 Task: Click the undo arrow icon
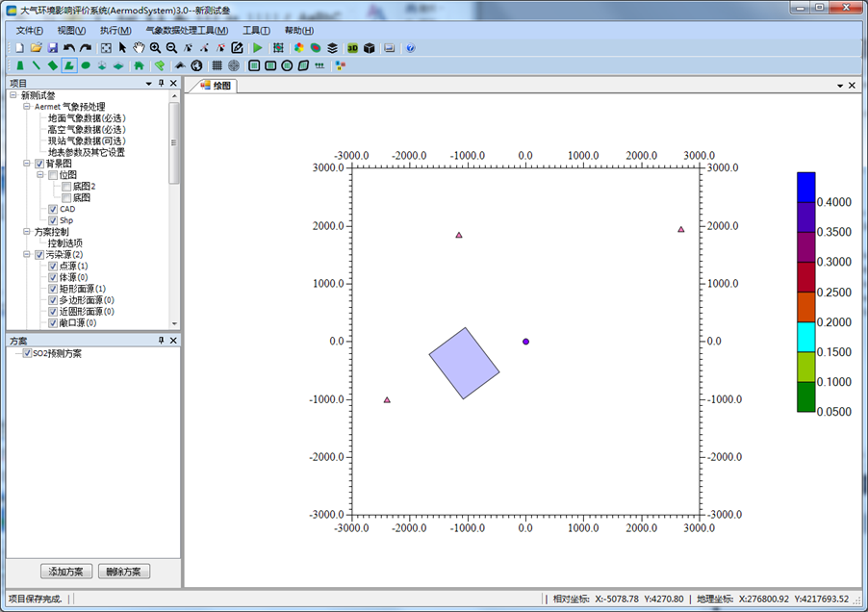tap(69, 47)
